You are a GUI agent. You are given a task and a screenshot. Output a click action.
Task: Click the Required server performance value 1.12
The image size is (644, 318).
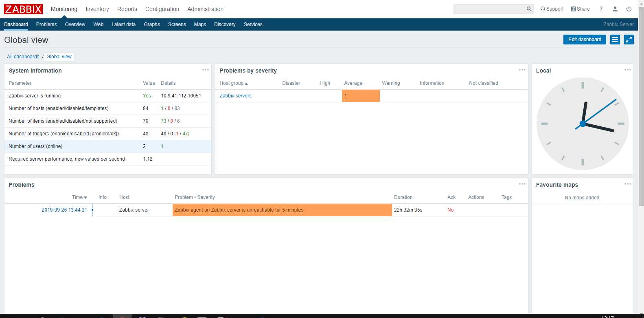click(x=148, y=159)
